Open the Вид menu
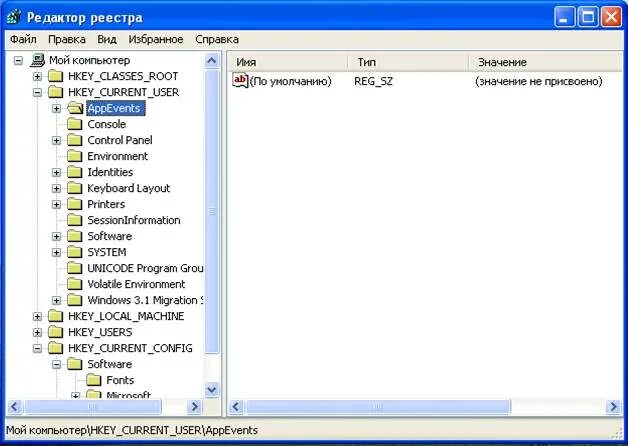The image size is (628, 446). pyautogui.click(x=107, y=39)
